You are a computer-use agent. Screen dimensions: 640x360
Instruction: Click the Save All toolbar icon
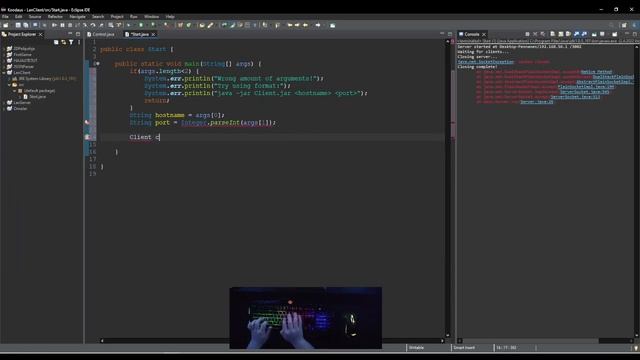pyautogui.click(x=26, y=25)
